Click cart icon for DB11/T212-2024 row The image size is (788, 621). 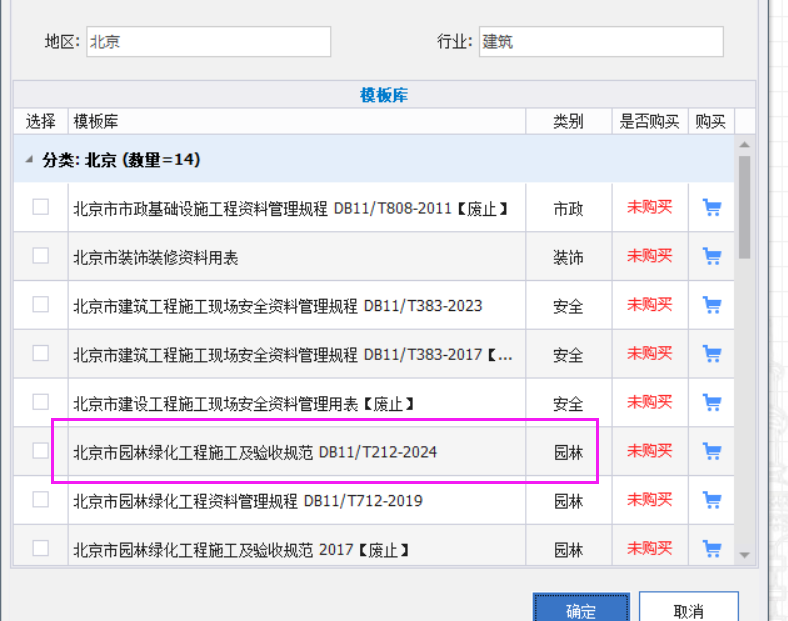click(712, 451)
